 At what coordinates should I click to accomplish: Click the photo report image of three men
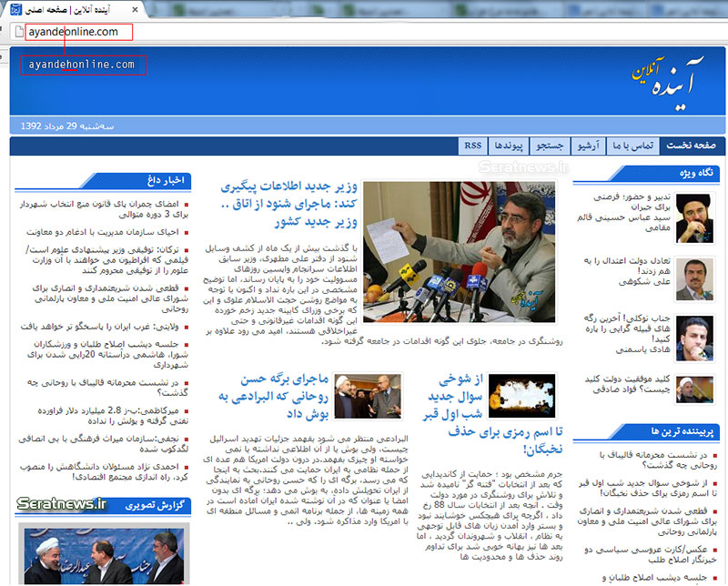104,554
